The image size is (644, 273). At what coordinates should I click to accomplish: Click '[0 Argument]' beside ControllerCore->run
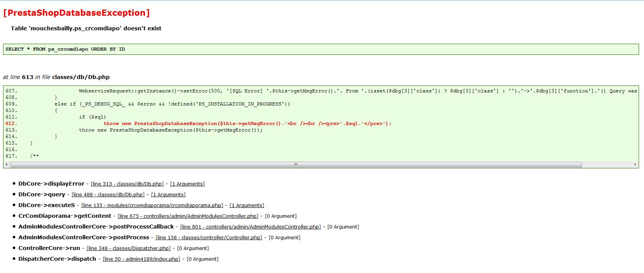193,248
